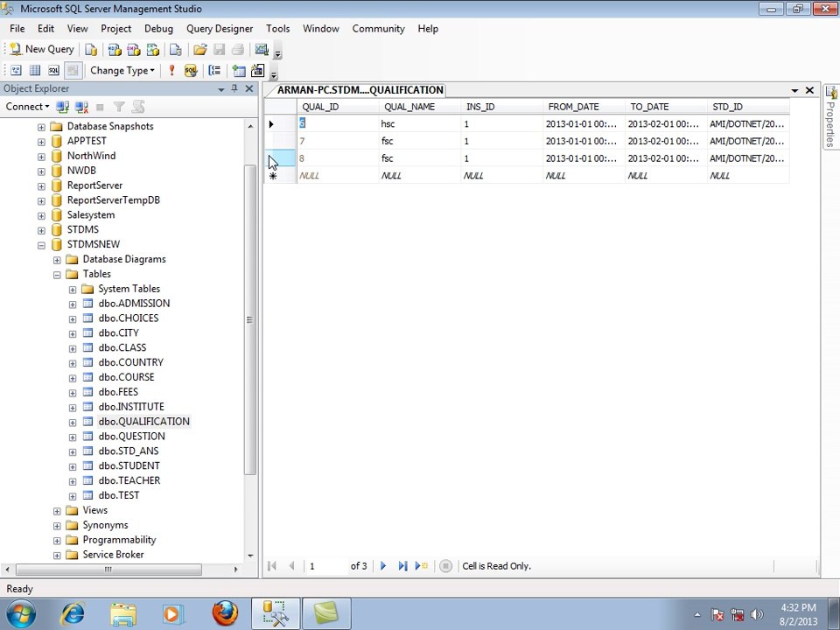Open the Project menu
The height and width of the screenshot is (630, 840).
coord(115,28)
